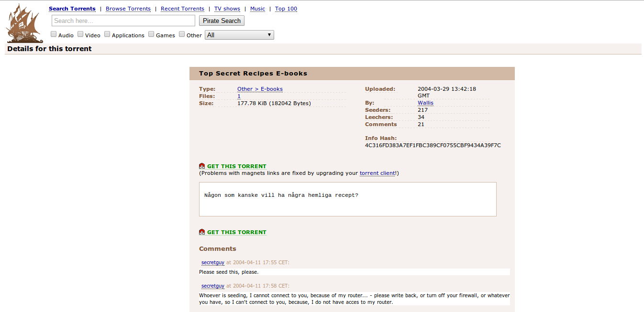Image resolution: width=644 pixels, height=312 pixels.
Task: Open the Other > E-books category link
Action: tap(260, 89)
